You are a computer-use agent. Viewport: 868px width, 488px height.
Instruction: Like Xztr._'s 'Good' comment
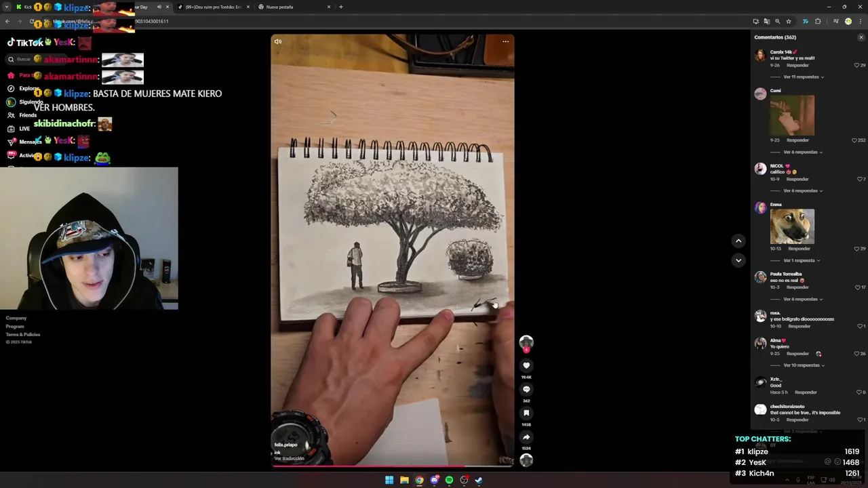(x=859, y=392)
